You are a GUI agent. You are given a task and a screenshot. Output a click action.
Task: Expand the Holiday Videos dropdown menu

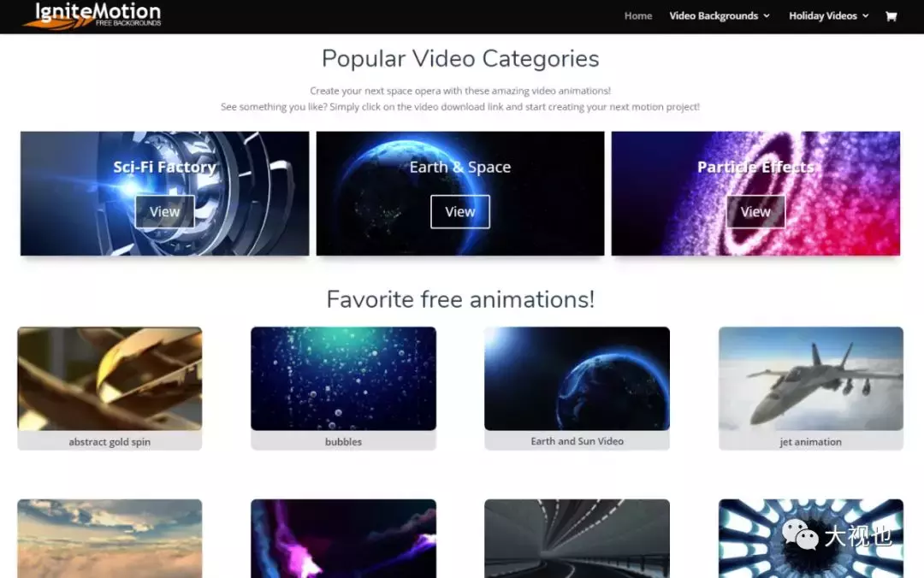828,16
